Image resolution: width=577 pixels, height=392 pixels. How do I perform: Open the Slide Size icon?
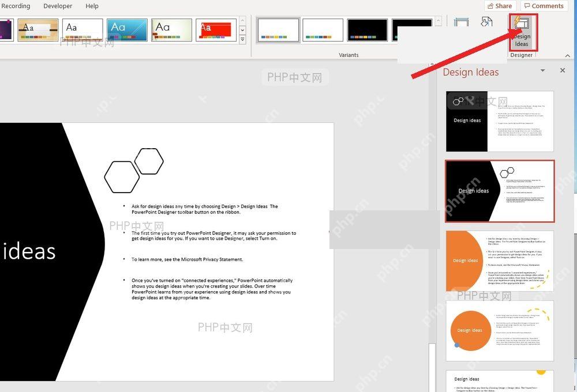click(x=461, y=22)
